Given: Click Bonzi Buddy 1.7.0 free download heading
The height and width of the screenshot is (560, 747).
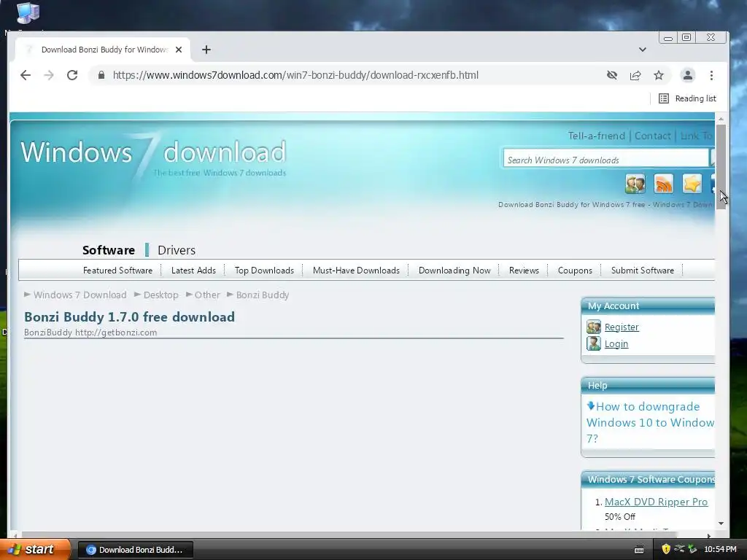Looking at the screenshot, I should coord(130,317).
